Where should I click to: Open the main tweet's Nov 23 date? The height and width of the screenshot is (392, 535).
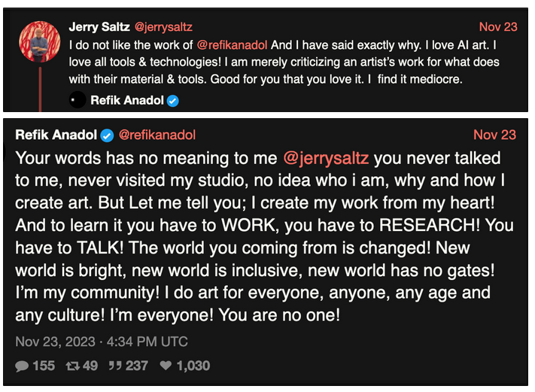coord(494,135)
